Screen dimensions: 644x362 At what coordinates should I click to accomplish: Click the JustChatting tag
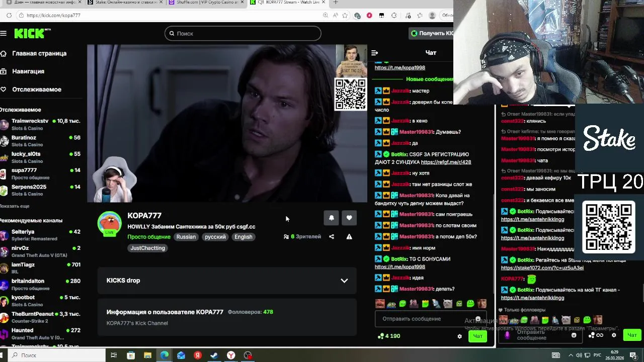(147, 248)
